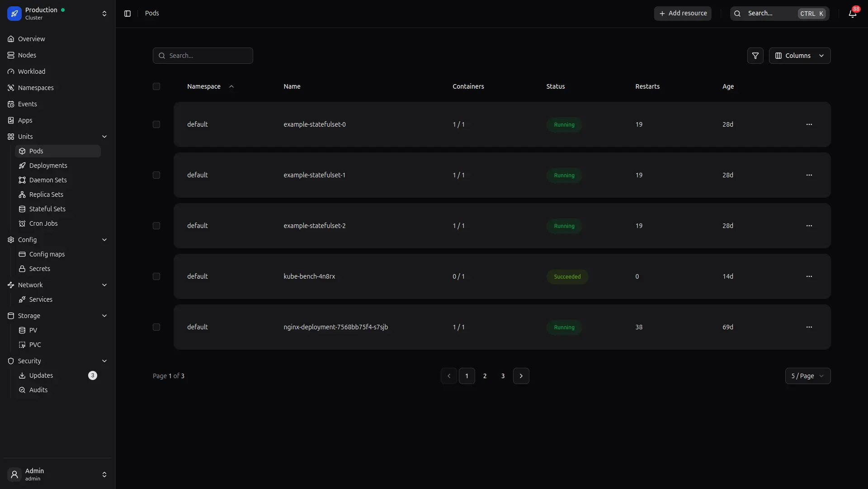Select Deployments in the sidebar
This screenshot has height=489, width=868.
point(48,166)
